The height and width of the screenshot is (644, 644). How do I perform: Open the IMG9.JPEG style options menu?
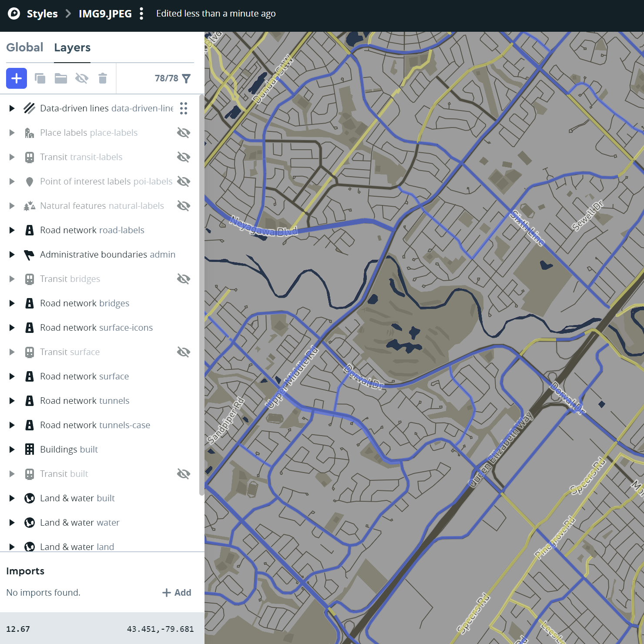tap(141, 13)
